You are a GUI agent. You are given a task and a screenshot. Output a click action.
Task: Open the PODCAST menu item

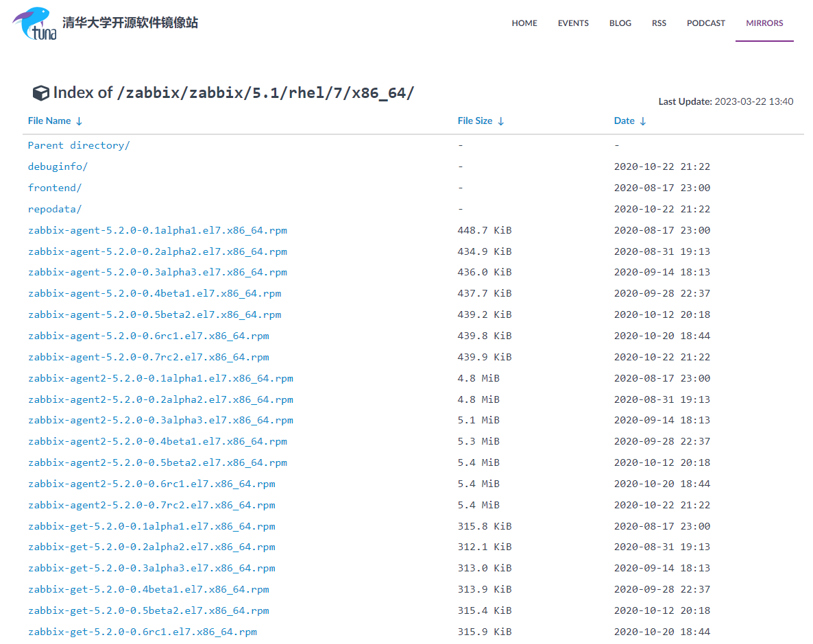[705, 23]
